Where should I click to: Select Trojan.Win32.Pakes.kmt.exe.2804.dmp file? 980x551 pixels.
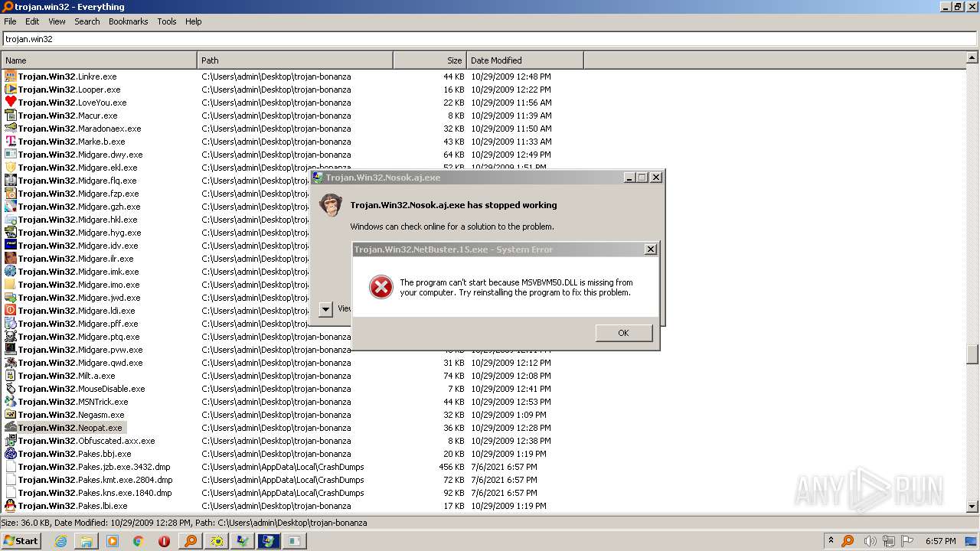tap(95, 480)
